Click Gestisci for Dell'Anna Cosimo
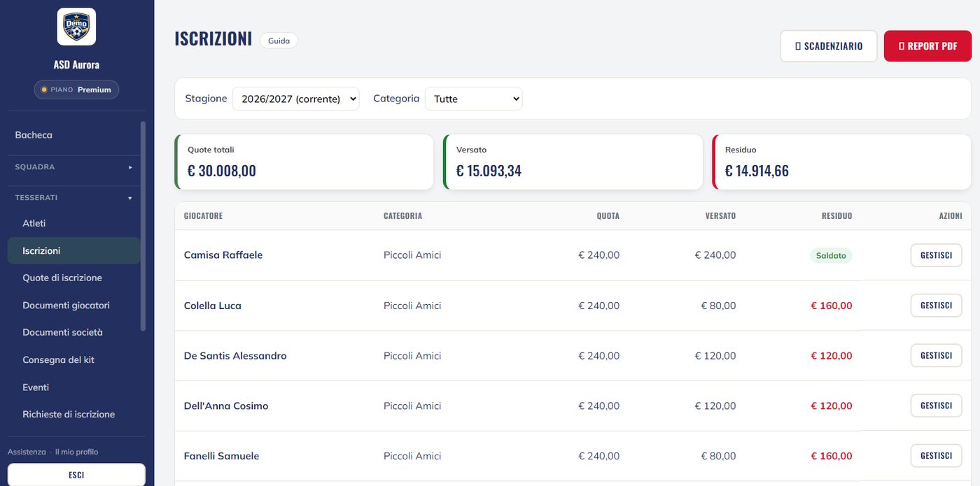The image size is (980, 486). (x=936, y=406)
